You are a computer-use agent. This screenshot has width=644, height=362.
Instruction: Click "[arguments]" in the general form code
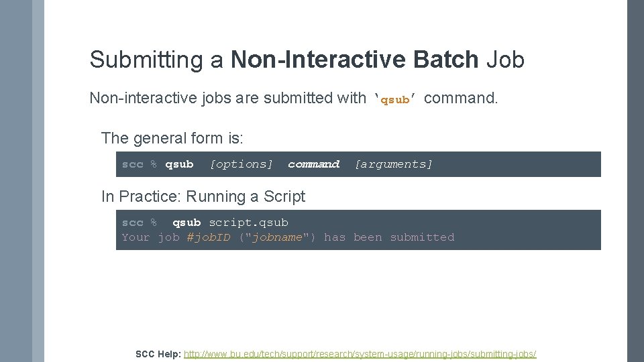click(x=393, y=164)
